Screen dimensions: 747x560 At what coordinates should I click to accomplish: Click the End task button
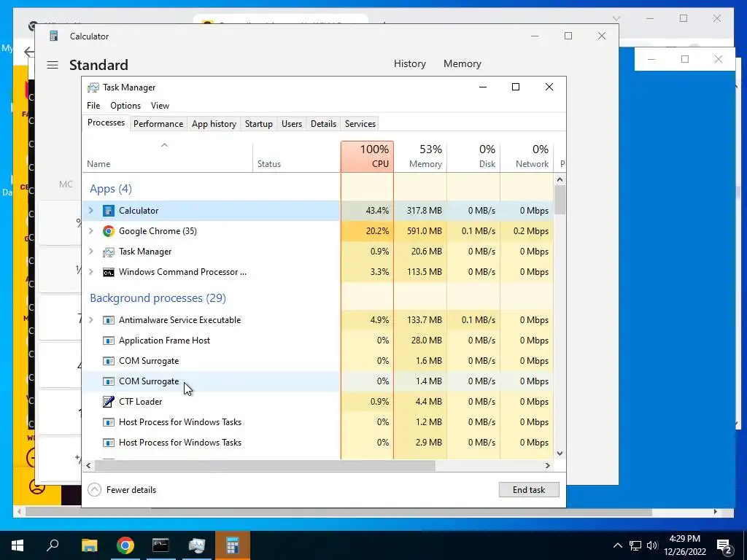click(x=529, y=489)
